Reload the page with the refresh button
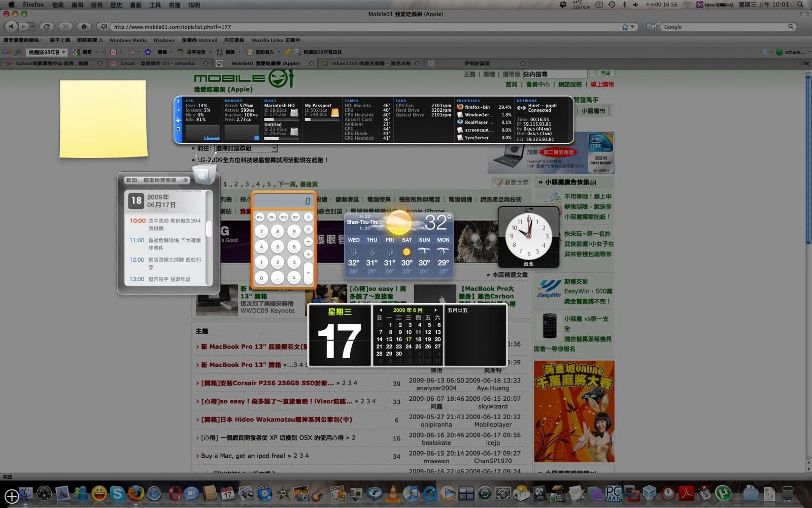The height and width of the screenshot is (508, 812). coord(47,26)
